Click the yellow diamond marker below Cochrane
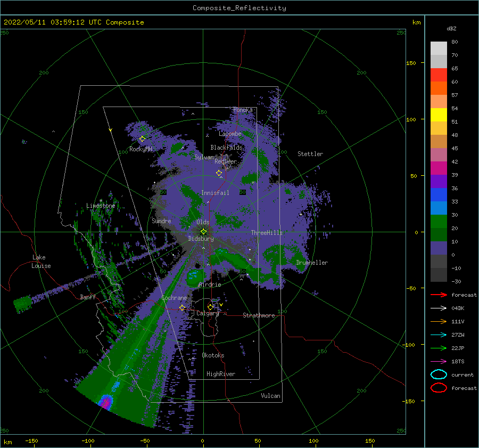The height and width of the screenshot is (448, 479). 182,307
